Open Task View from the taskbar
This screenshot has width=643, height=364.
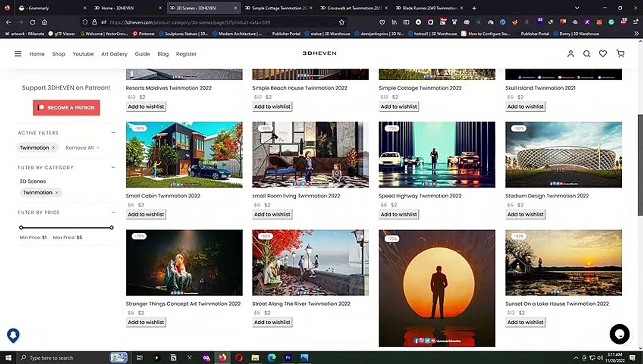tap(141, 358)
